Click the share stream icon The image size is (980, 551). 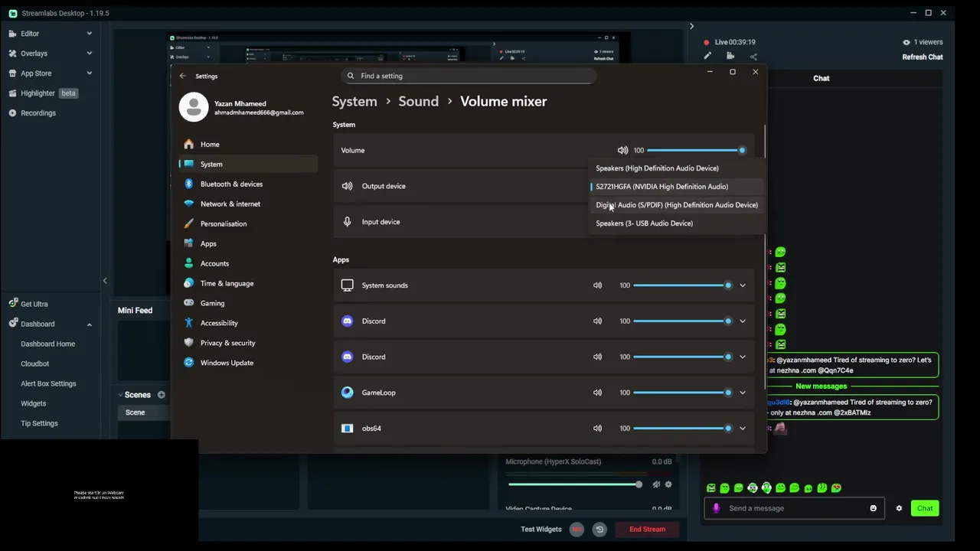pos(753,56)
